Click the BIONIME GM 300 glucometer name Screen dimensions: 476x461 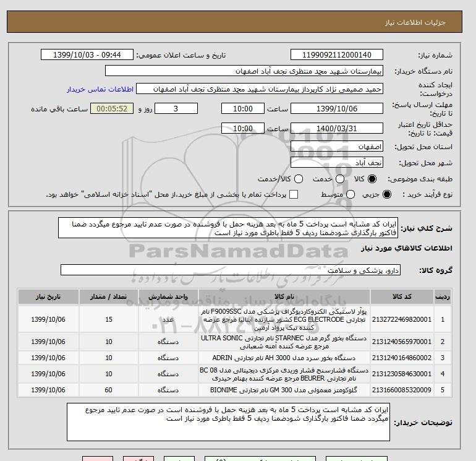pos(284,390)
